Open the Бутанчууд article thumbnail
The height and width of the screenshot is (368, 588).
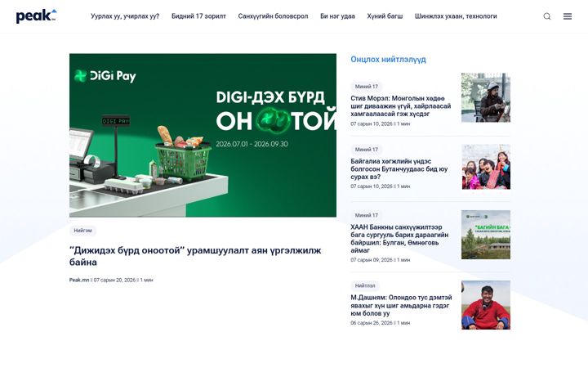tap(486, 167)
